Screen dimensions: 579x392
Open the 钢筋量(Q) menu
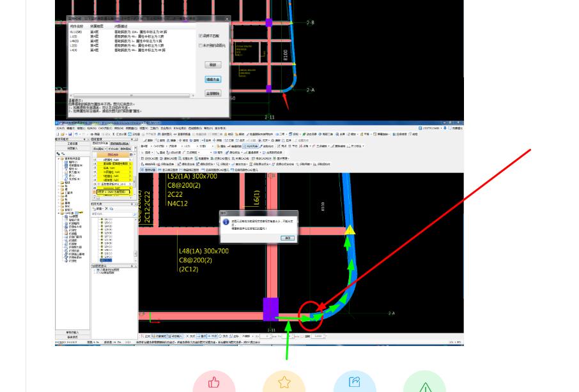coord(132,128)
